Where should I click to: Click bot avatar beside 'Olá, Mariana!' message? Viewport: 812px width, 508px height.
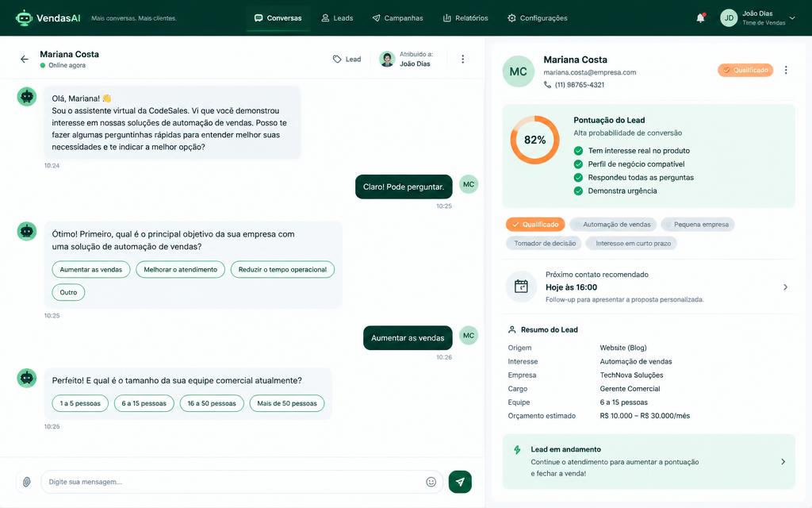pyautogui.click(x=27, y=96)
